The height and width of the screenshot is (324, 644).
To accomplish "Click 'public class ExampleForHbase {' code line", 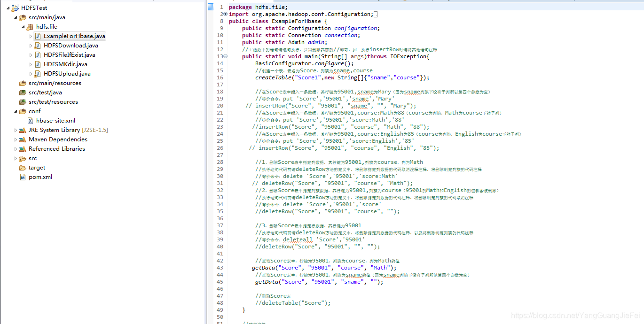I will point(278,21).
